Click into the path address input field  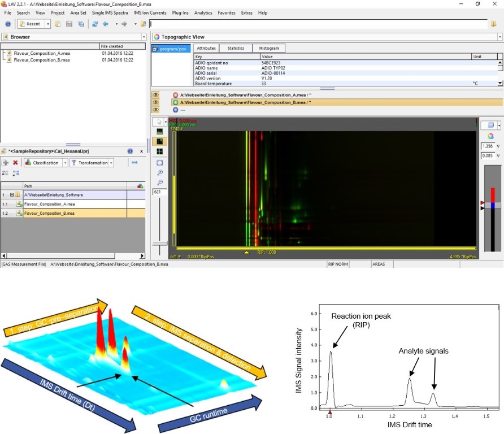pos(318,24)
